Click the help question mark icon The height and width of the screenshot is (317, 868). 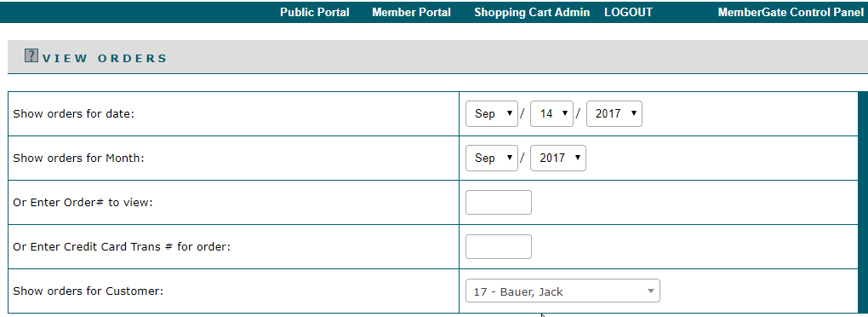[x=31, y=55]
